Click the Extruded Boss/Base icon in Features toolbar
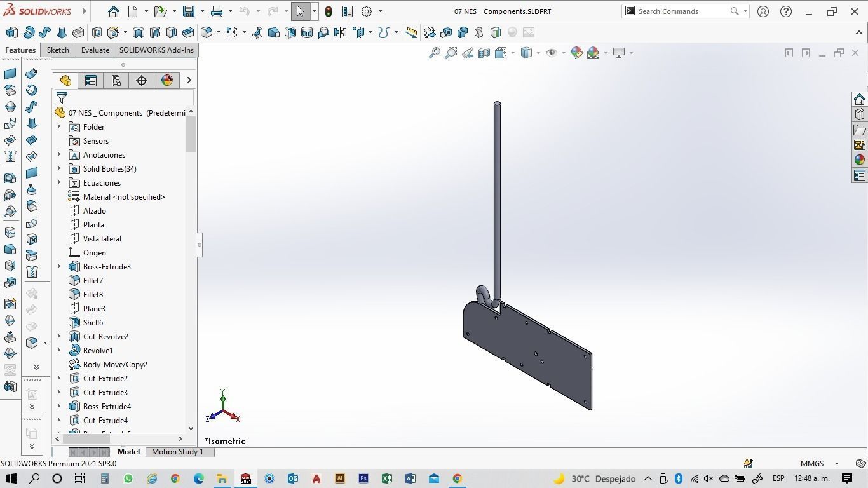Viewport: 868px width, 488px height. tap(11, 32)
